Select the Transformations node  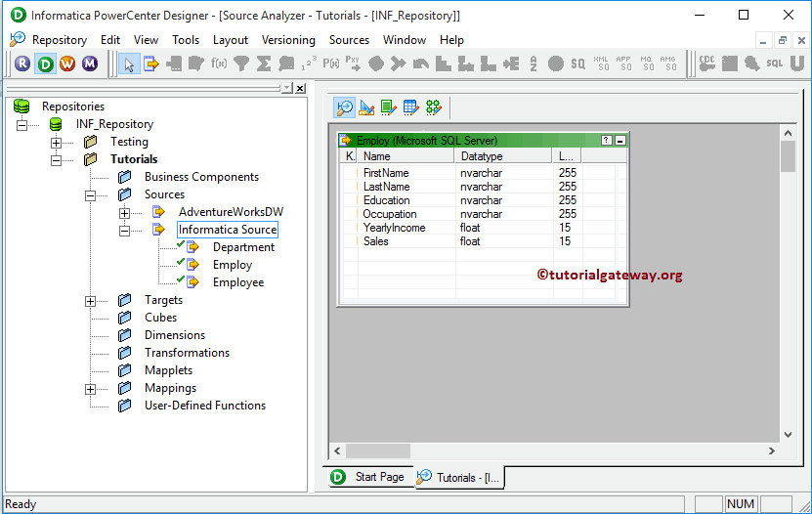[187, 353]
